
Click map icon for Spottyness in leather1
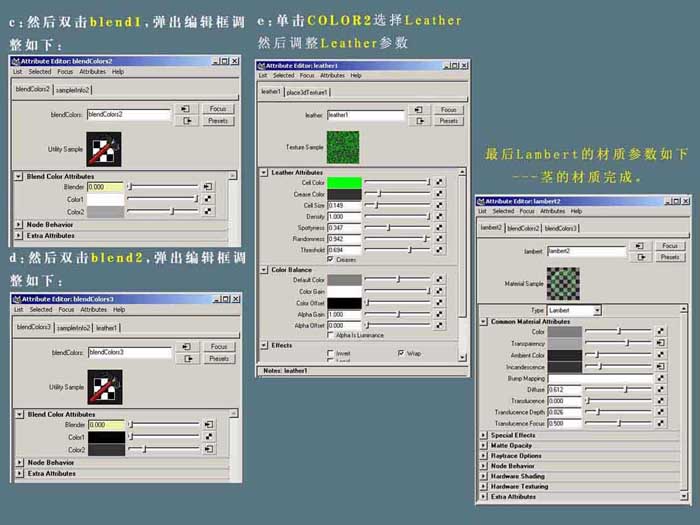(439, 227)
